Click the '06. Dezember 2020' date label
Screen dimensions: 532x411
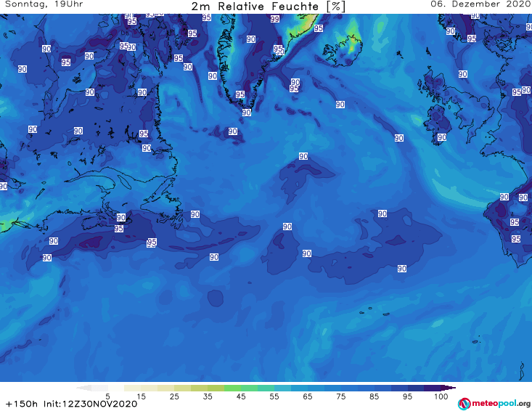tap(480, 4)
